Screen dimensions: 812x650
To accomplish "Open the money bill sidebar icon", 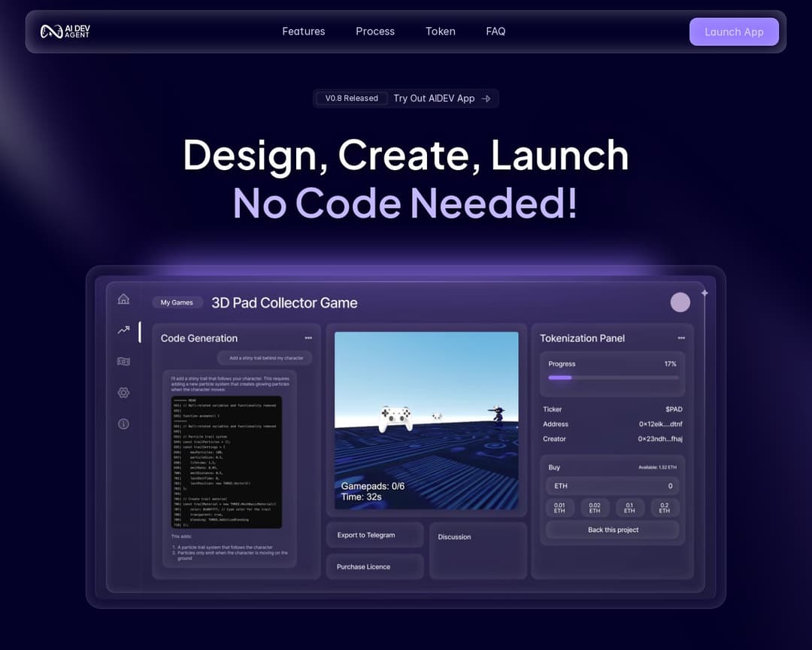I will [123, 361].
